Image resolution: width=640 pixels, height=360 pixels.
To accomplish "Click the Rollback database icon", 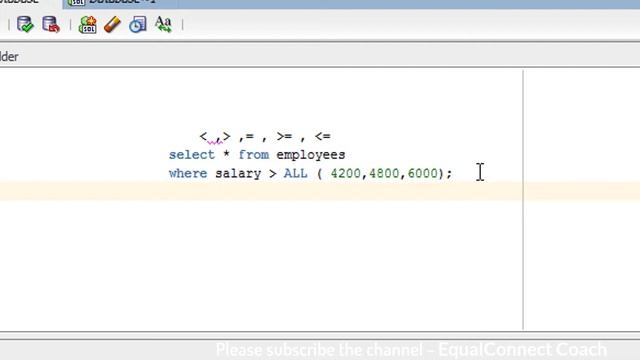I will 51,24.
